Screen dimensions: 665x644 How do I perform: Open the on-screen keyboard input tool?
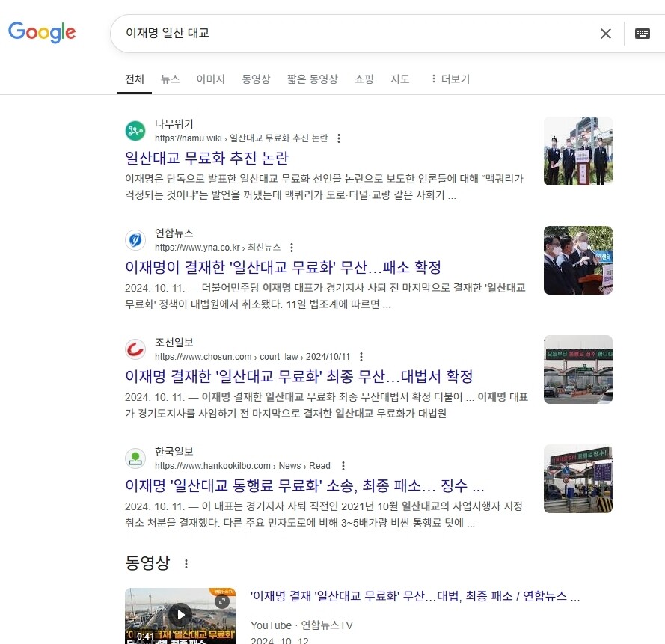pyautogui.click(x=642, y=34)
